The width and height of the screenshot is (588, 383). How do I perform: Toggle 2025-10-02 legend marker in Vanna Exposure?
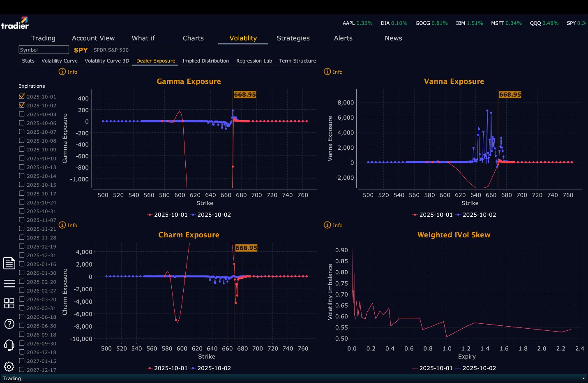[x=458, y=215]
